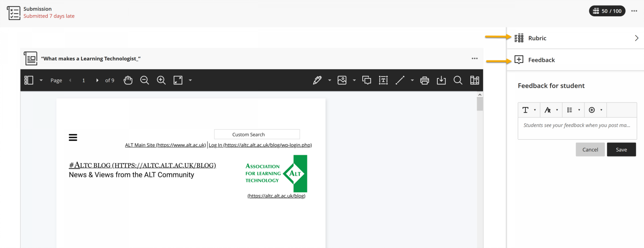Click the list formatting icon
The image size is (644, 248).
570,110
